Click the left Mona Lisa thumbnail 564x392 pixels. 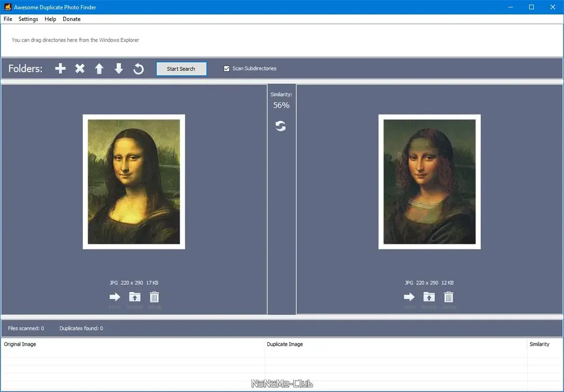(x=134, y=182)
